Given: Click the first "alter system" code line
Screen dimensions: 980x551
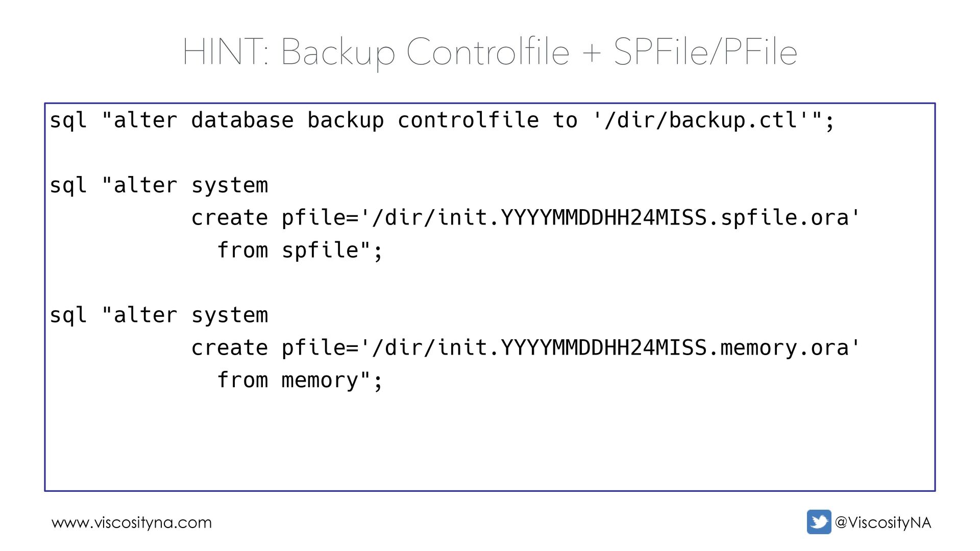Looking at the screenshot, I should [159, 185].
